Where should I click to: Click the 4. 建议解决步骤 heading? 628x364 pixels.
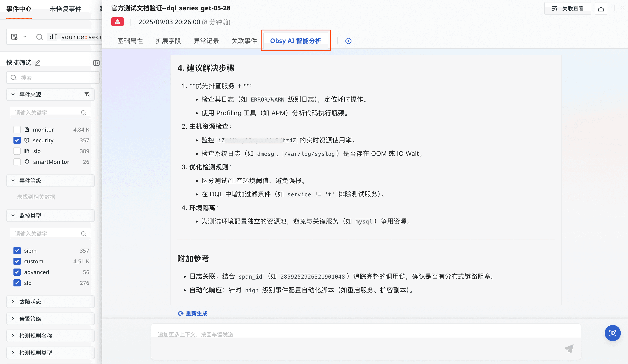click(206, 68)
